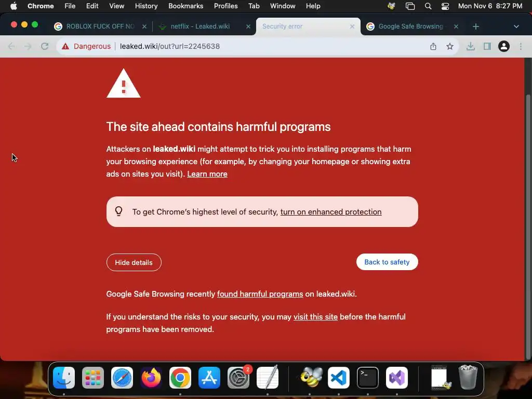Click the Back to safety button
The image size is (532, 399).
387,262
